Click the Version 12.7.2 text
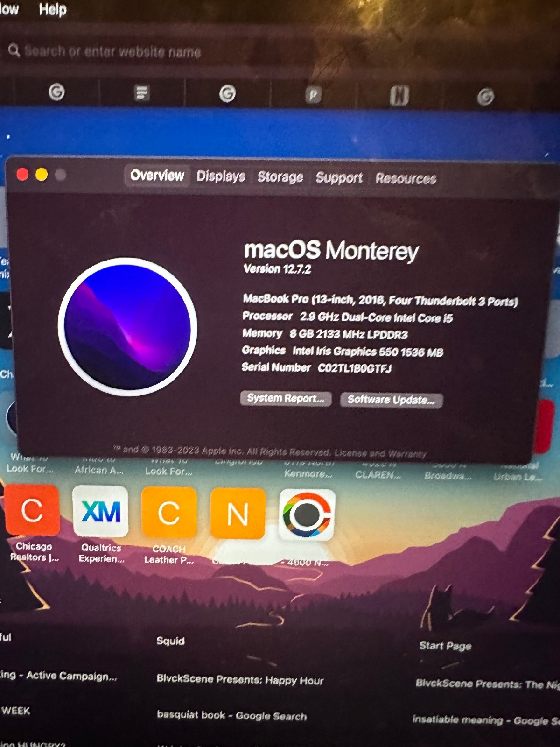This screenshot has height=747, width=560. [x=277, y=269]
